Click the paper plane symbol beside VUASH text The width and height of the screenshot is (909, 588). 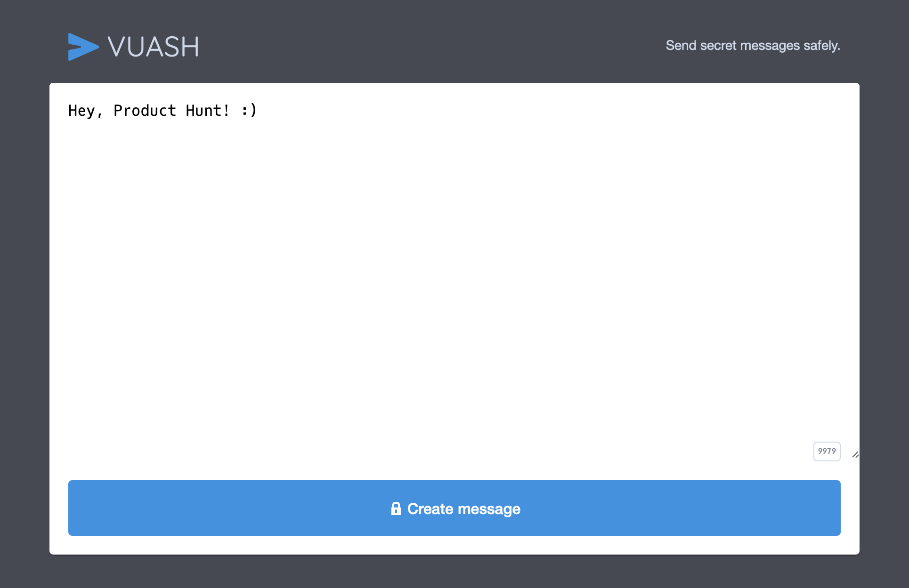click(83, 47)
